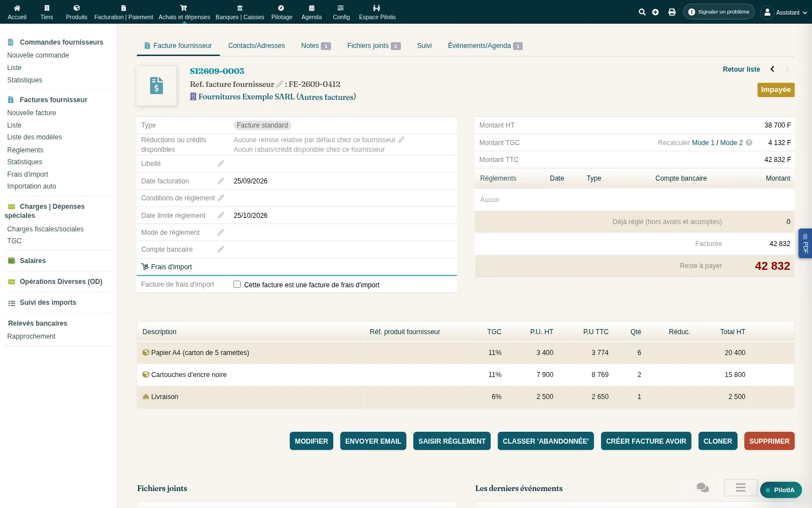Edit the Libellé field with pencil icon
The height and width of the screenshot is (508, 812).
(220, 164)
